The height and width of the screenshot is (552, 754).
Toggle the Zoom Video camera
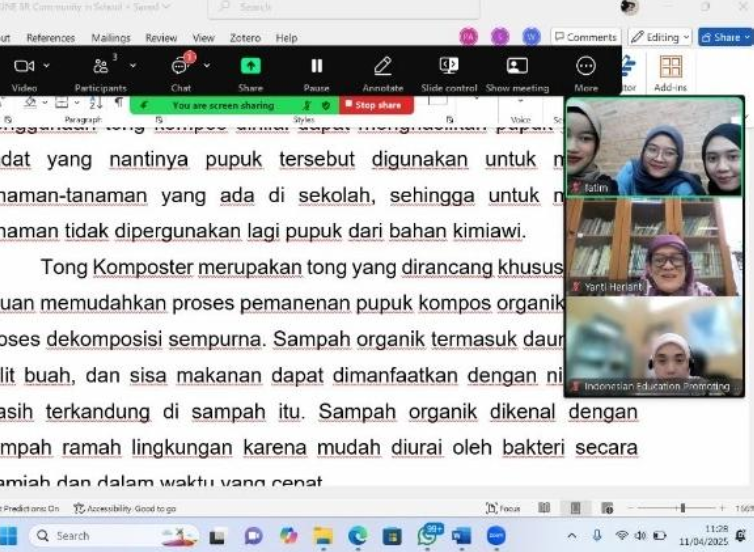point(24,67)
